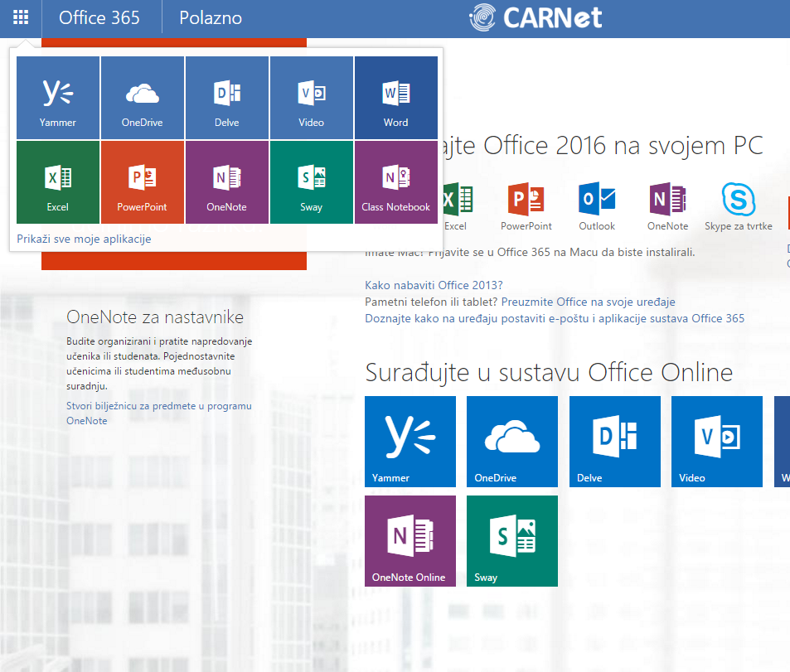Image resolution: width=790 pixels, height=672 pixels.
Task: Click the CARNet logo in header
Action: (x=536, y=17)
